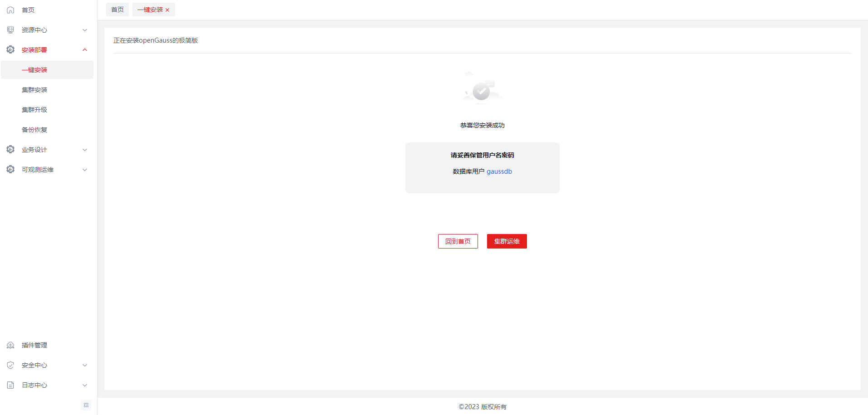Image resolution: width=868 pixels, height=415 pixels.
Task: Expand the 安全中心 chevron
Action: pyautogui.click(x=85, y=365)
